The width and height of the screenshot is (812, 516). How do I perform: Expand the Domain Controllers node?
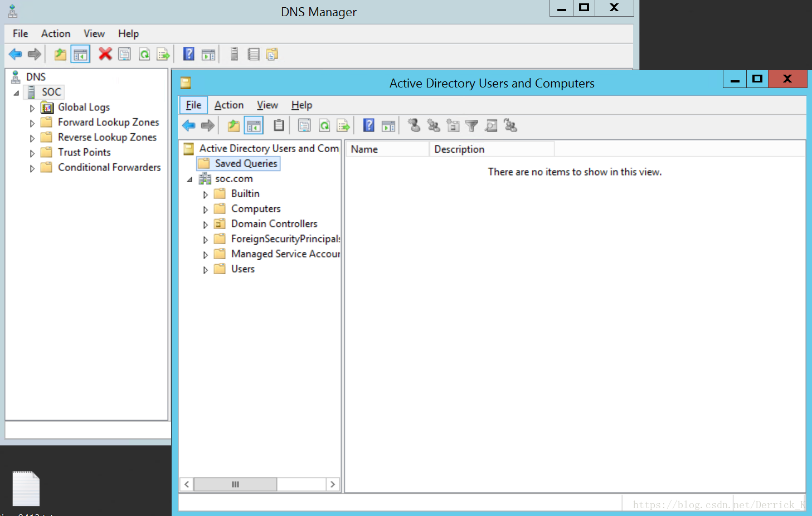tap(206, 225)
